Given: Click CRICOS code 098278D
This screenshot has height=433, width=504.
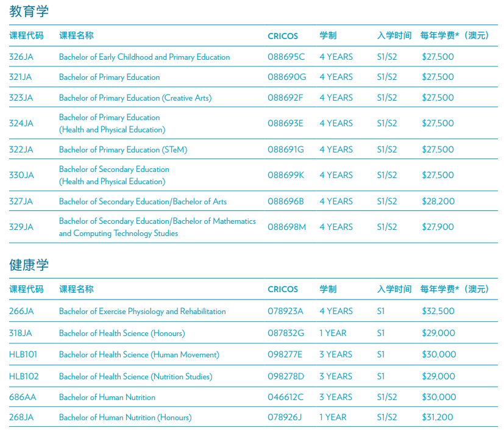Looking at the screenshot, I should coord(286,376).
